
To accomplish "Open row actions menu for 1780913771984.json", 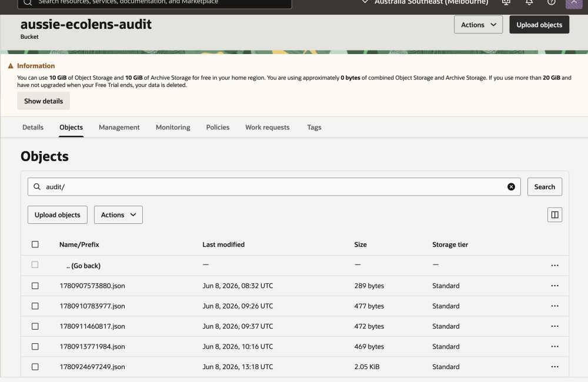I will pos(554,346).
